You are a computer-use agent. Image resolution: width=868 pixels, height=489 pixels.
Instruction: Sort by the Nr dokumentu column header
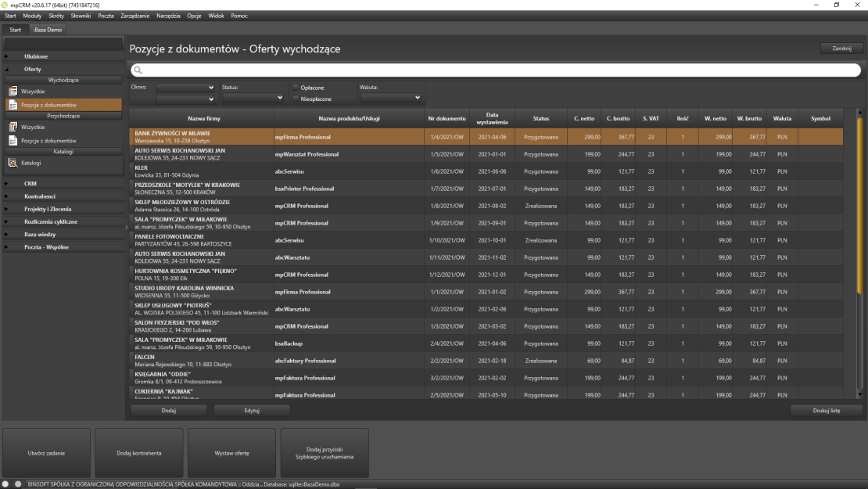click(x=447, y=118)
